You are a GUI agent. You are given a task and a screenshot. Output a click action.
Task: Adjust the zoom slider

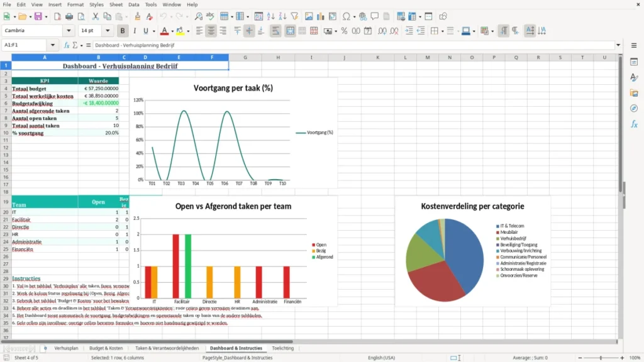tap(601, 358)
